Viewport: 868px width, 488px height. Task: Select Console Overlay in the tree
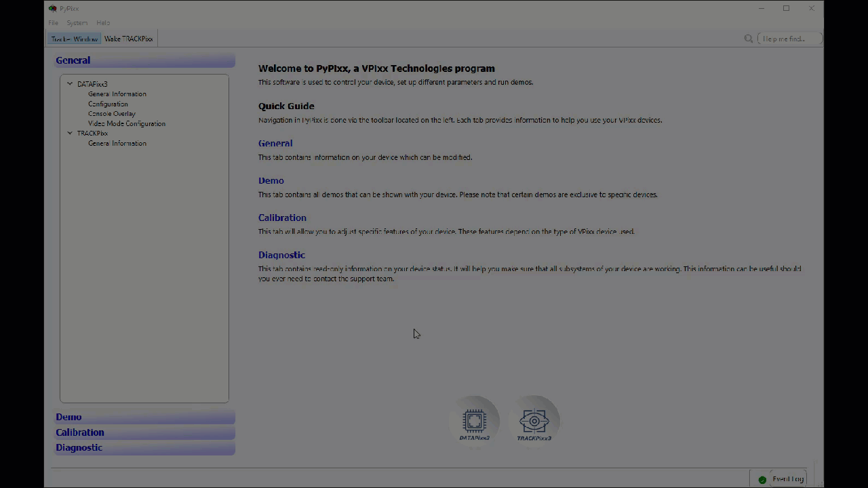coord(112,114)
